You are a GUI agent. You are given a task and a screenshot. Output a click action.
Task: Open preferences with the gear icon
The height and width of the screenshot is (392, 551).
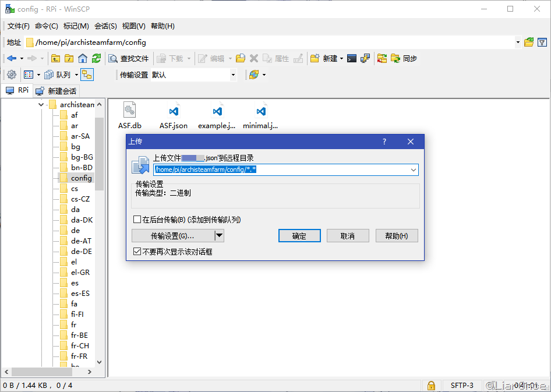[x=12, y=75]
